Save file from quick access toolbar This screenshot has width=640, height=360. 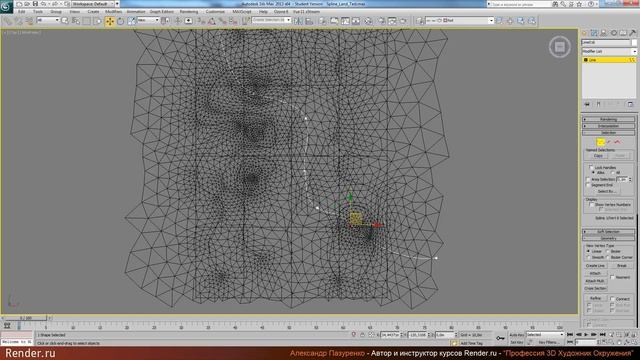click(35, 4)
